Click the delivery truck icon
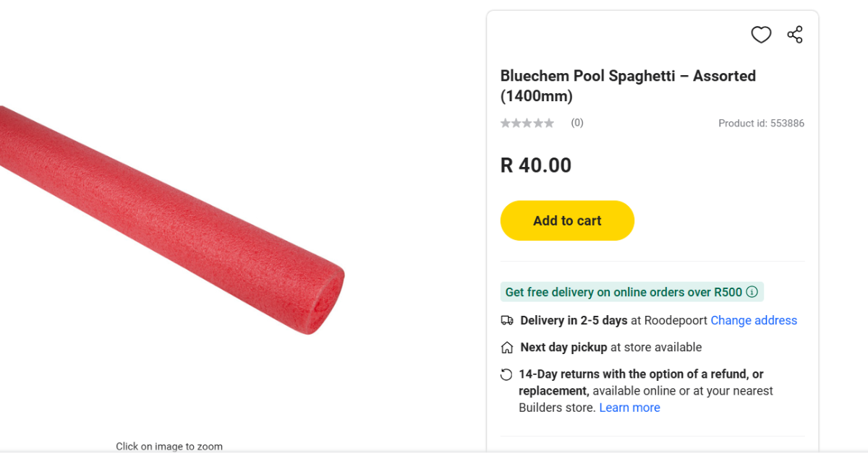Image resolution: width=868 pixels, height=456 pixels. coord(507,320)
